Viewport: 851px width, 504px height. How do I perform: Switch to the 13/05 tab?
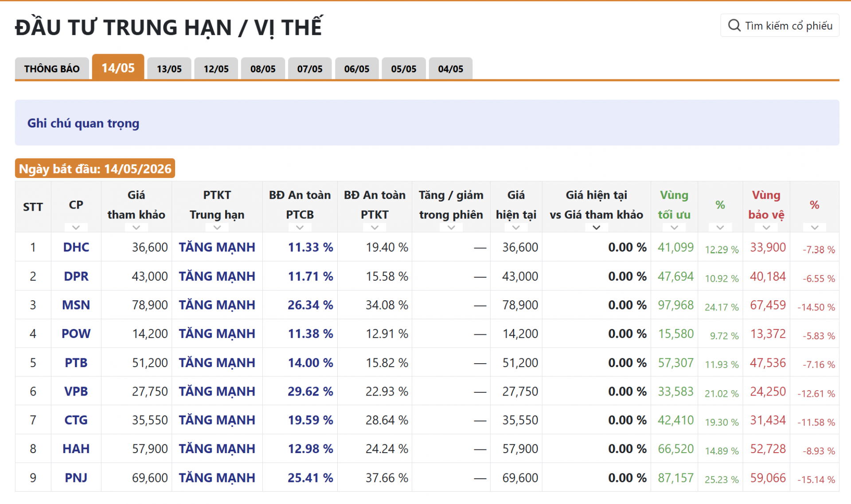(169, 69)
